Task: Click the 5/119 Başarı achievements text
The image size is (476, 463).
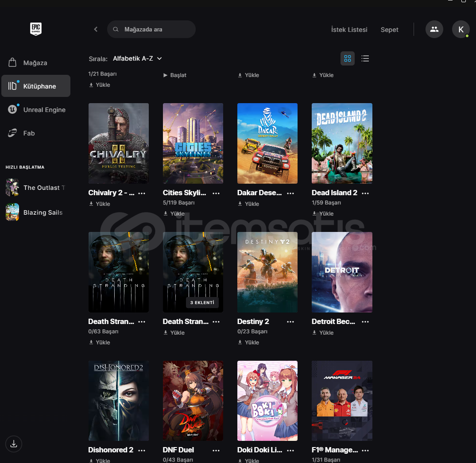Action: click(x=178, y=203)
